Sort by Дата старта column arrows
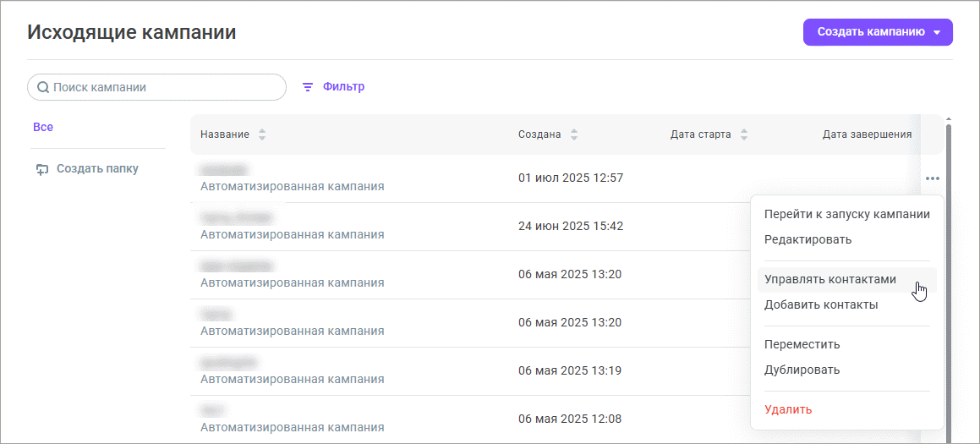 pyautogui.click(x=744, y=134)
